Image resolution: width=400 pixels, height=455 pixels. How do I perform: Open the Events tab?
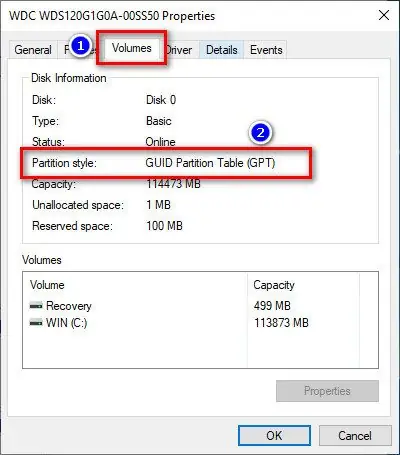click(266, 50)
